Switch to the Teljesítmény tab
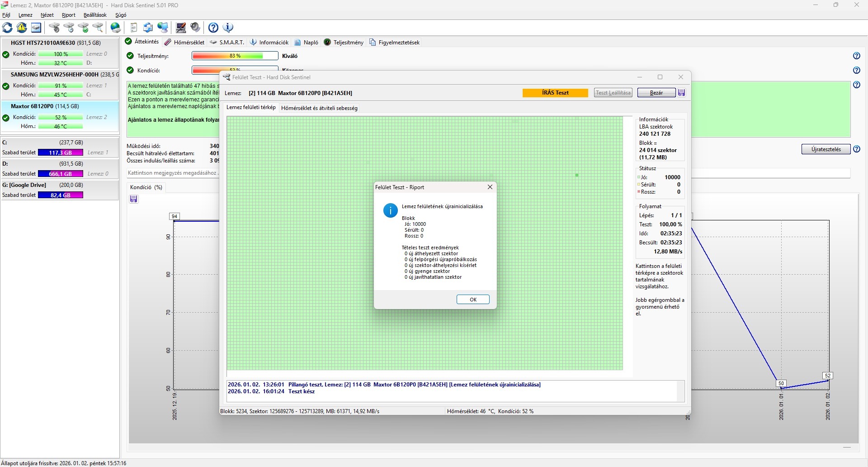868x467 pixels. pyautogui.click(x=344, y=43)
